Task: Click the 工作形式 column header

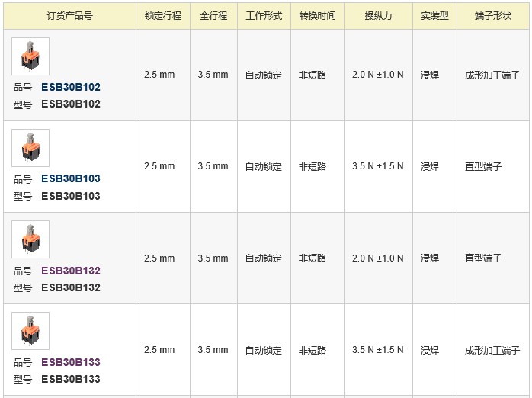Action: [264, 16]
